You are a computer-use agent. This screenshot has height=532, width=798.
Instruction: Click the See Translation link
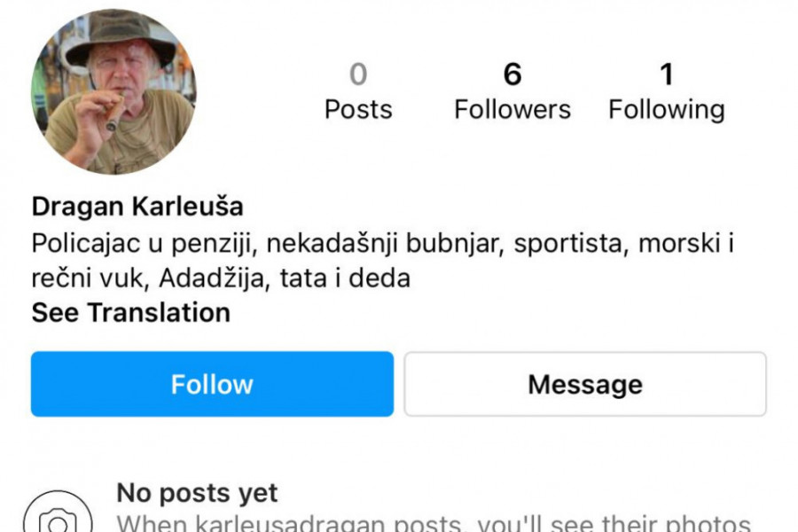coord(131,312)
